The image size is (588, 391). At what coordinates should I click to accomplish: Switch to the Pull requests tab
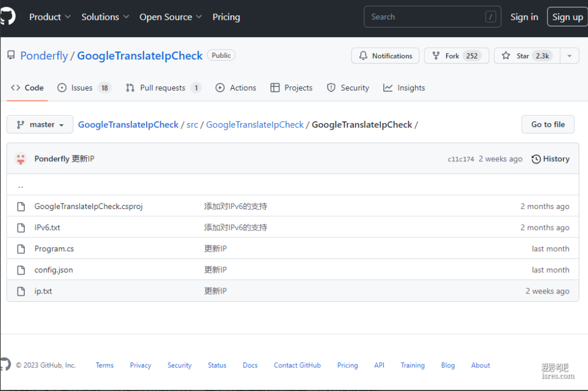pos(164,88)
